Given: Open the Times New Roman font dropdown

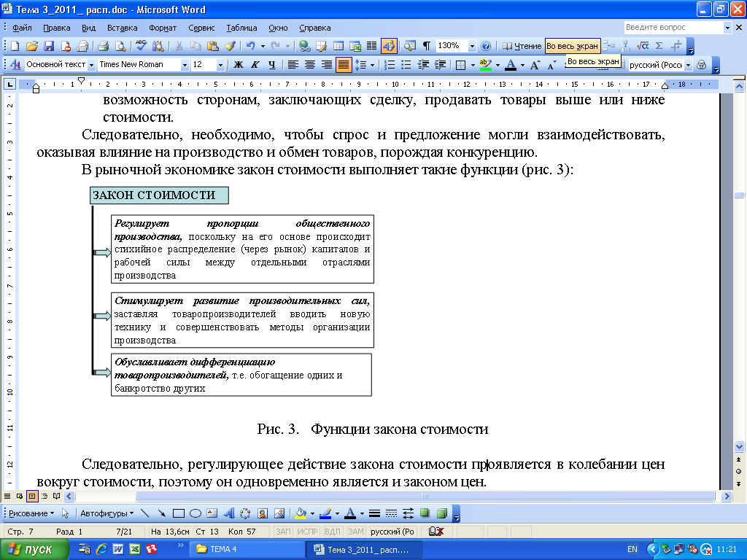Looking at the screenshot, I should tap(185, 65).
